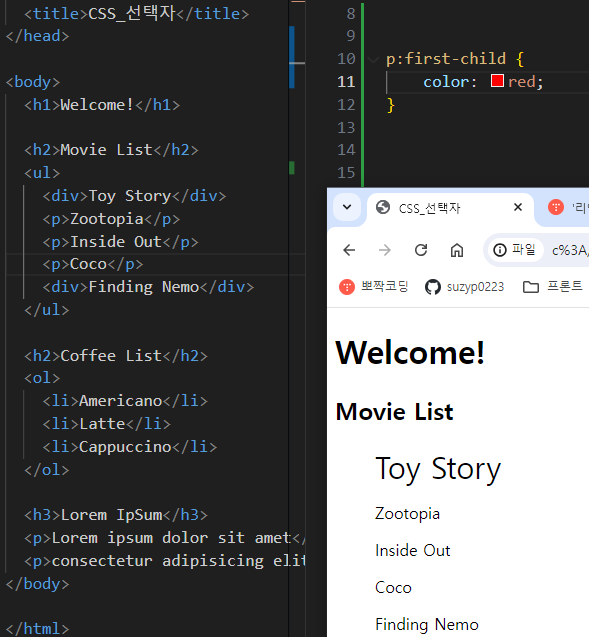This screenshot has width=589, height=637.
Task: Reload the browser page
Action: [x=421, y=250]
